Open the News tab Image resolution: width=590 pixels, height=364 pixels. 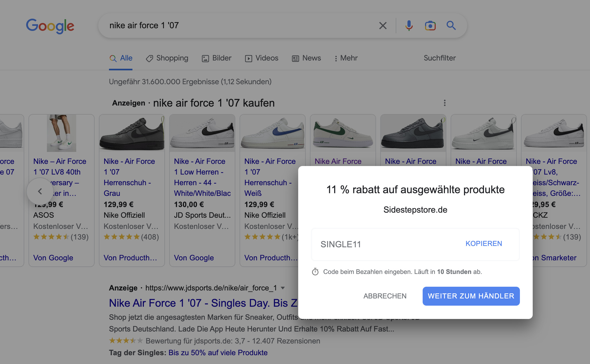click(306, 58)
